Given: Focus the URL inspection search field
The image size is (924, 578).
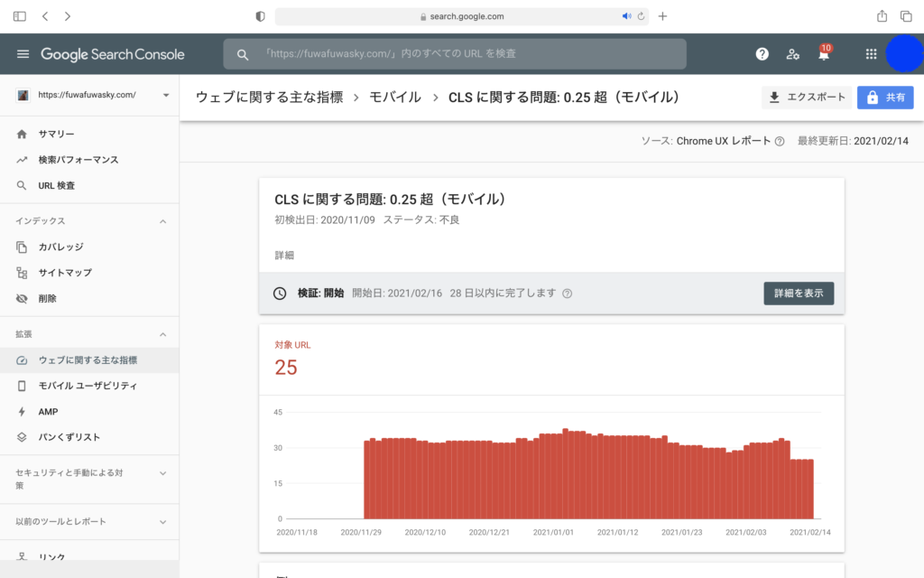Looking at the screenshot, I should (x=455, y=53).
